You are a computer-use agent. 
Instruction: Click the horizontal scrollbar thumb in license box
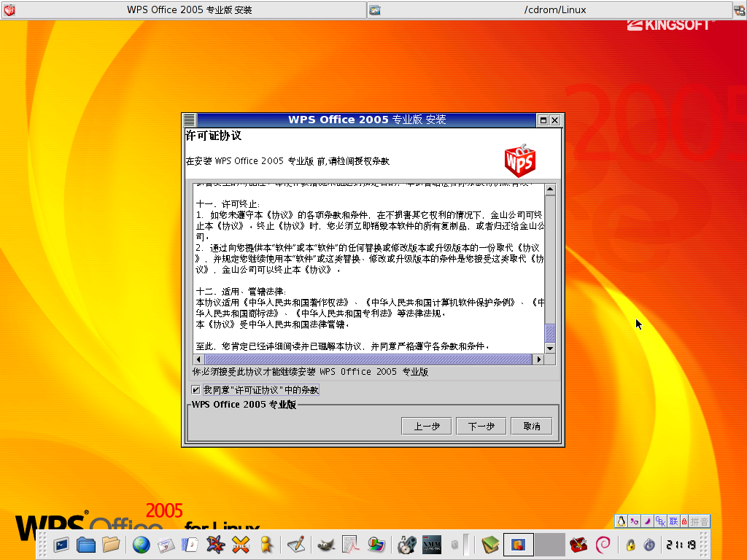pyautogui.click(x=368, y=359)
